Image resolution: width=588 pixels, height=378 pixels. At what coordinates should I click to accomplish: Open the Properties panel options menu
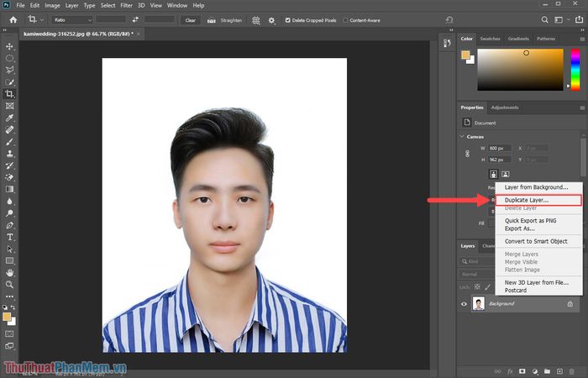582,108
